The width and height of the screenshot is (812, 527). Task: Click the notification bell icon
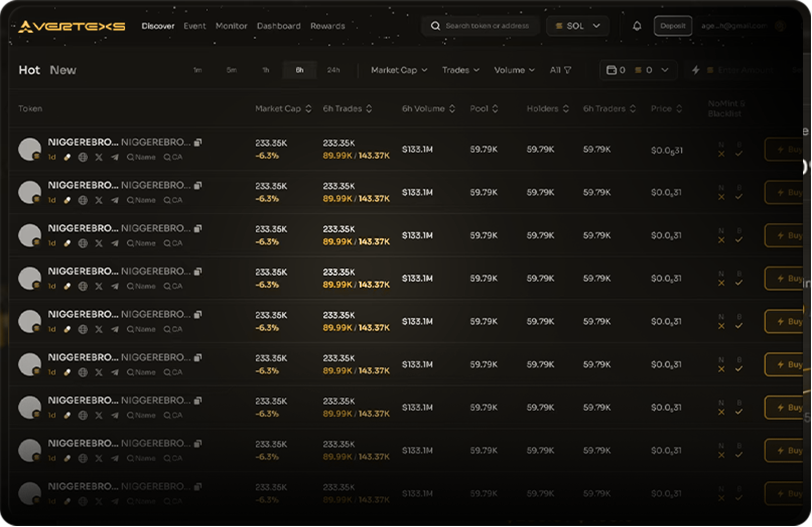[x=637, y=26]
